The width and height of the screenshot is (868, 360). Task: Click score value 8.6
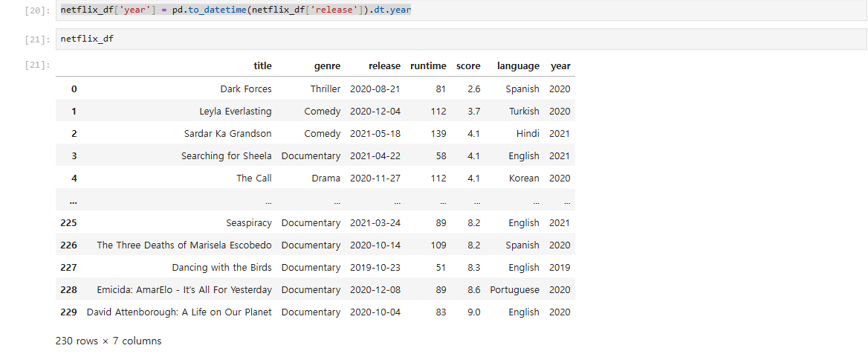point(474,289)
